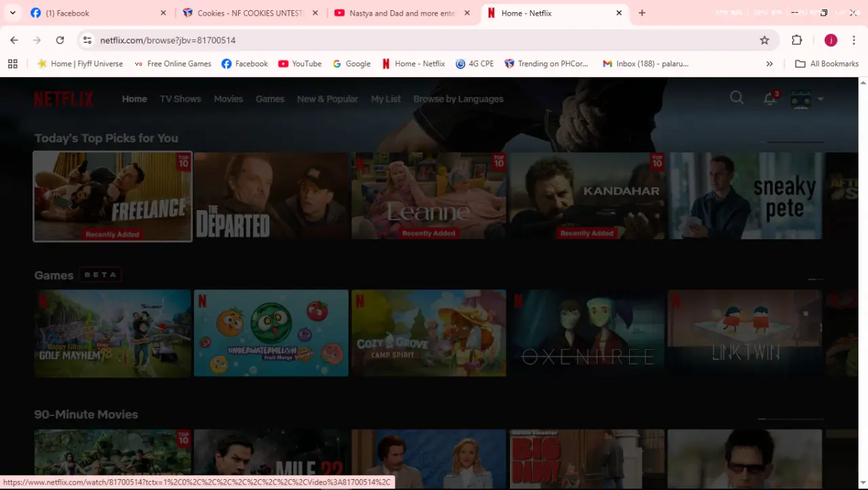Open a new browser tab
Screen dimensions: 868x490
pos(642,13)
